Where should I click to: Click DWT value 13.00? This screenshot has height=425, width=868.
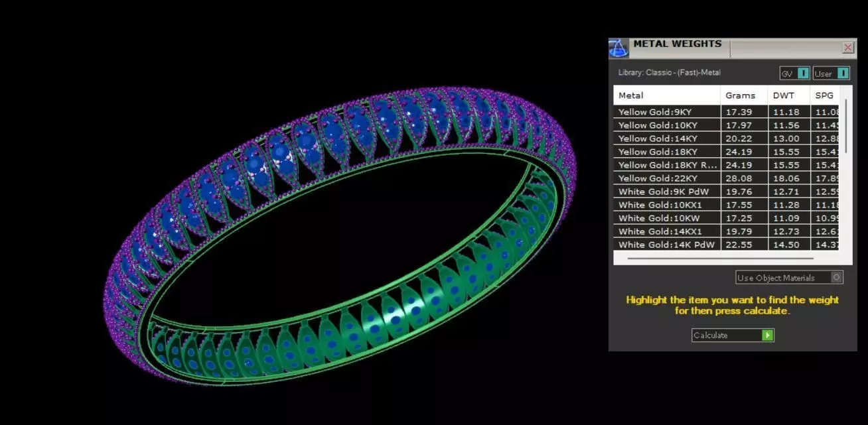pyautogui.click(x=785, y=139)
